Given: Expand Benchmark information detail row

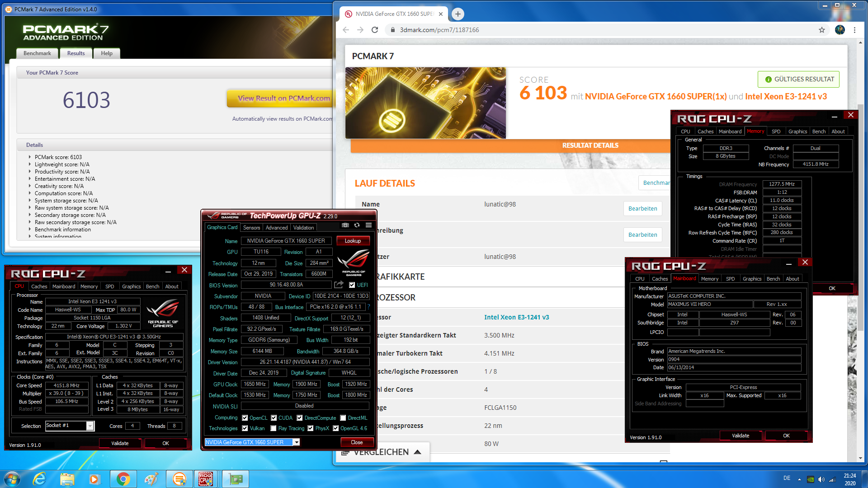Looking at the screenshot, I should click(x=30, y=230).
